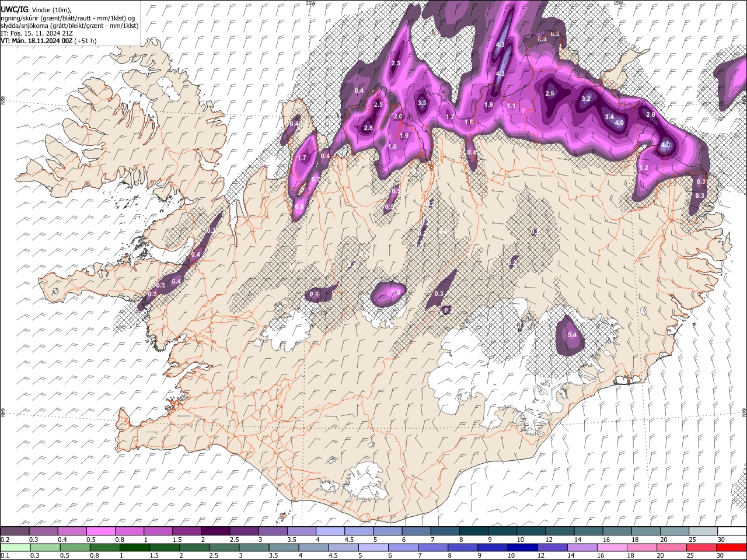Click the light pink 16 rain legend swatch
Screen dimensions: 747x560
pos(612,547)
